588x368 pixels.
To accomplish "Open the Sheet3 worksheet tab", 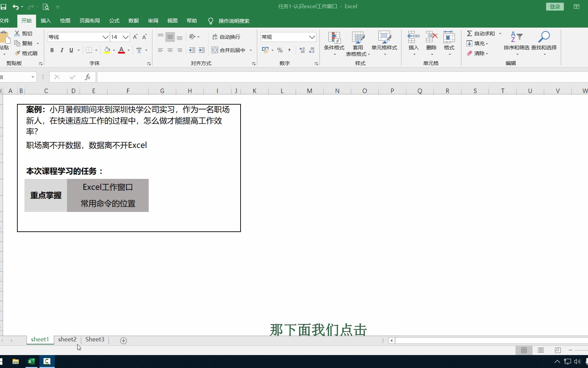I will [95, 339].
